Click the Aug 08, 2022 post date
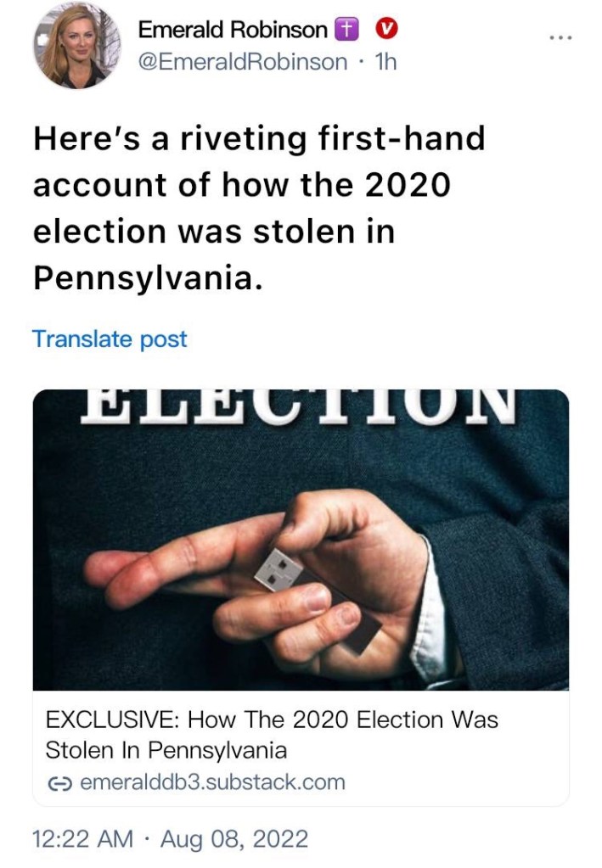Image resolution: width=602 pixels, height=868 pixels. point(233,839)
